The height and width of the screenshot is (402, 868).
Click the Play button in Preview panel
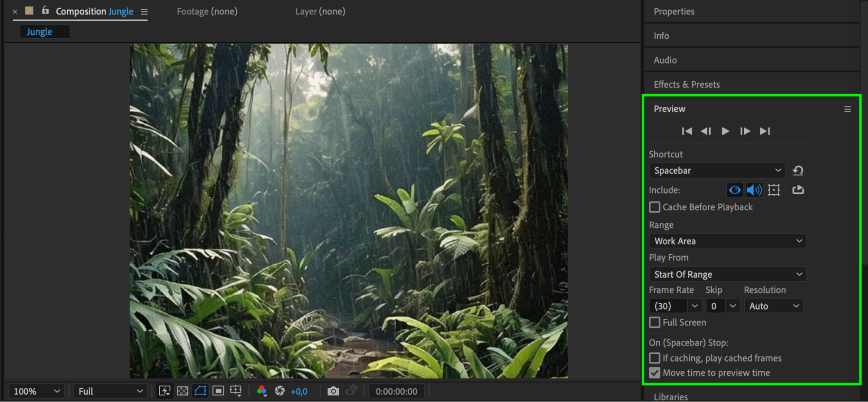(x=725, y=131)
